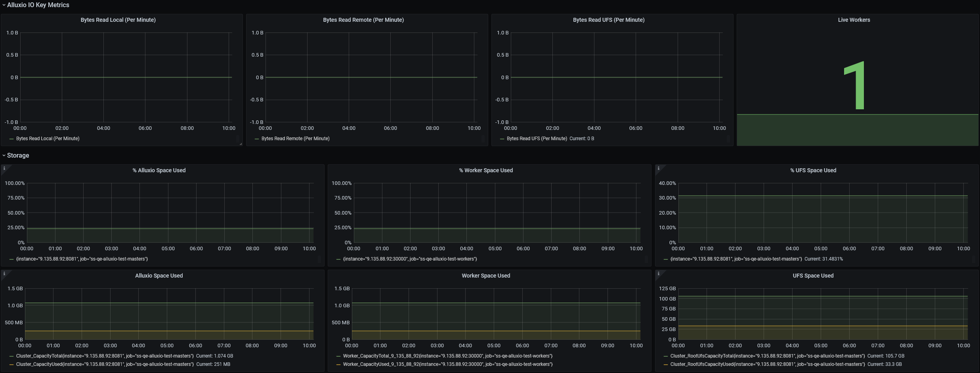
Task: Click the info icon on % Alluxio Space Used panel
Action: pyautogui.click(x=4, y=168)
